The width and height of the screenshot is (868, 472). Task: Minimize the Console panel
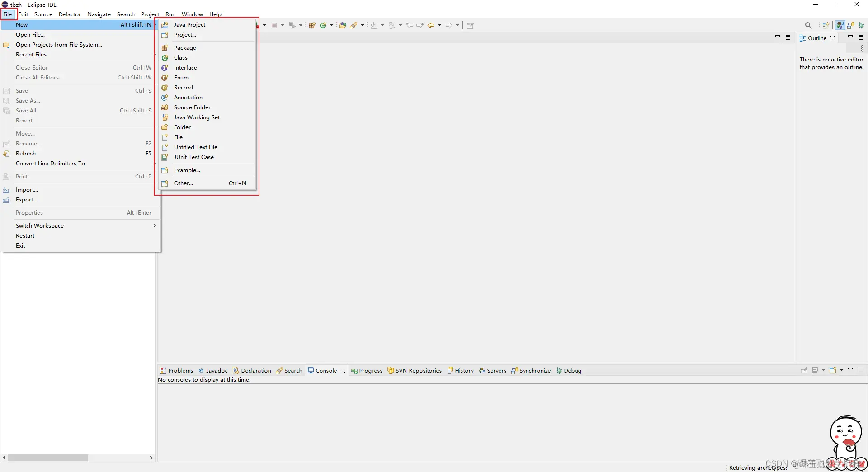850,369
